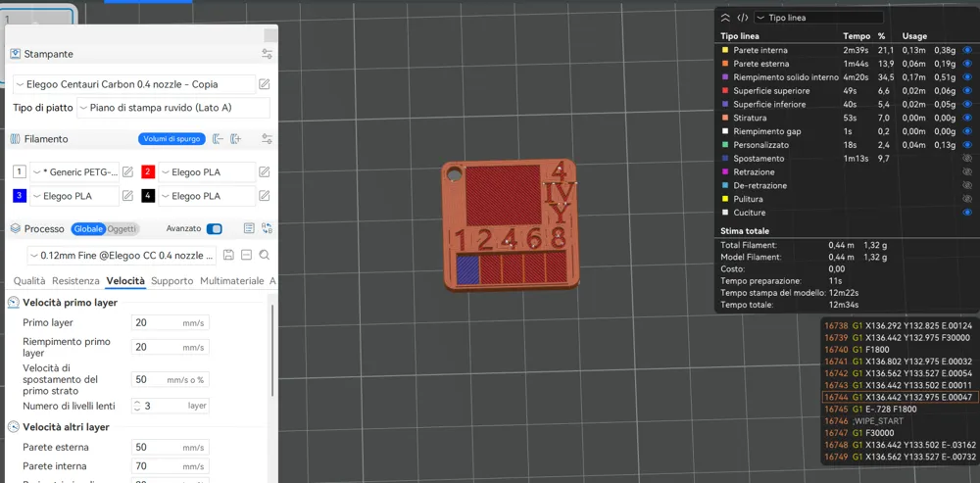Open filament settings sliders icon beside Filamento
Screen dimensions: 980x483
click(267, 139)
